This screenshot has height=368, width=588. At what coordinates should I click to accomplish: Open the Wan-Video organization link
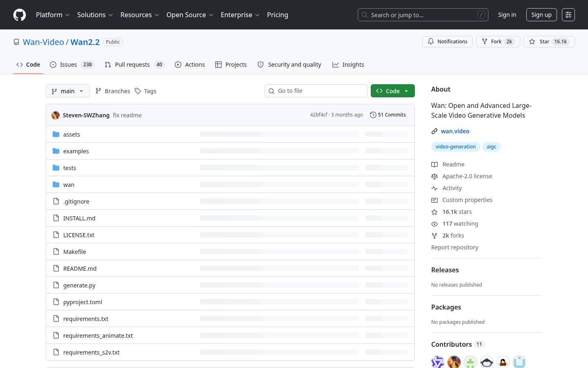pos(43,42)
